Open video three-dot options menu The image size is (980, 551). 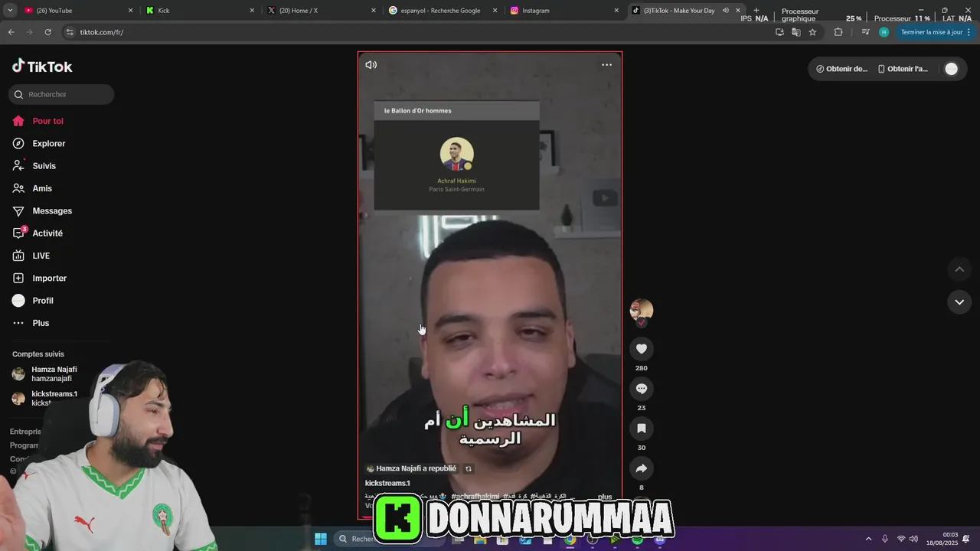click(606, 65)
